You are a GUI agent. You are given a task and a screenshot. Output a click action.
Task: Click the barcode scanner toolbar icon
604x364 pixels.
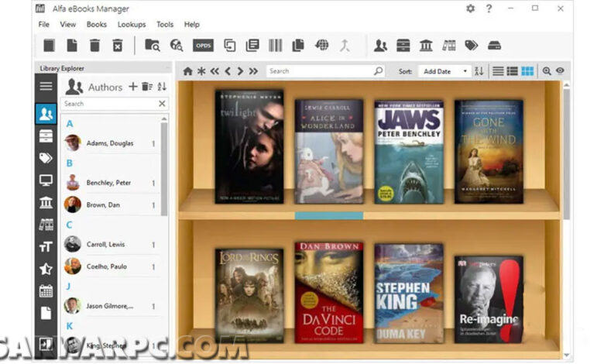click(276, 46)
